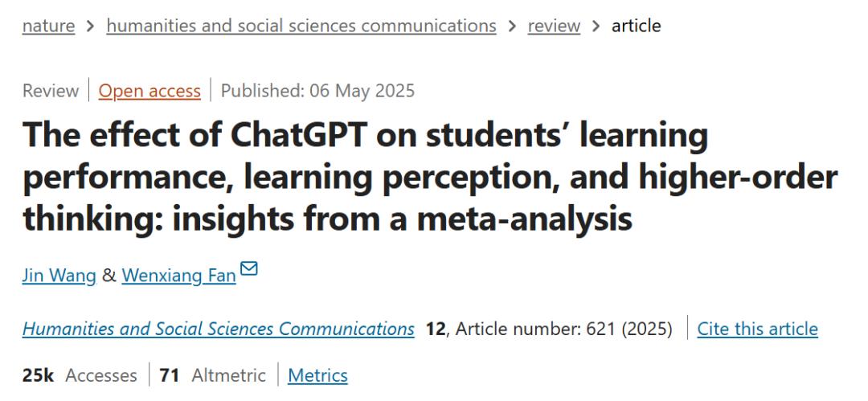Click the breadcrumb chevron preceding article
The height and width of the screenshot is (401, 868).
pos(596,27)
